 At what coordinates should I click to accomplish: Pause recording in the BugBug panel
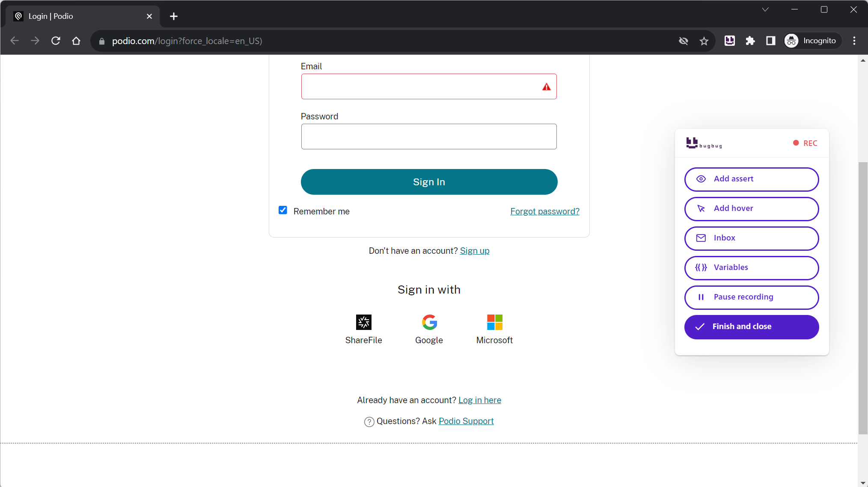[x=751, y=297]
